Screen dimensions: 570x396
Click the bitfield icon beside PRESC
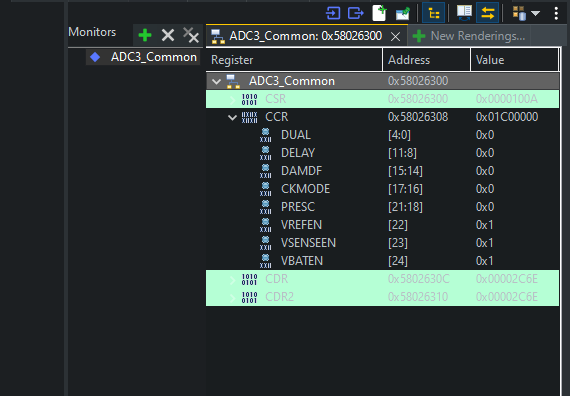point(266,207)
